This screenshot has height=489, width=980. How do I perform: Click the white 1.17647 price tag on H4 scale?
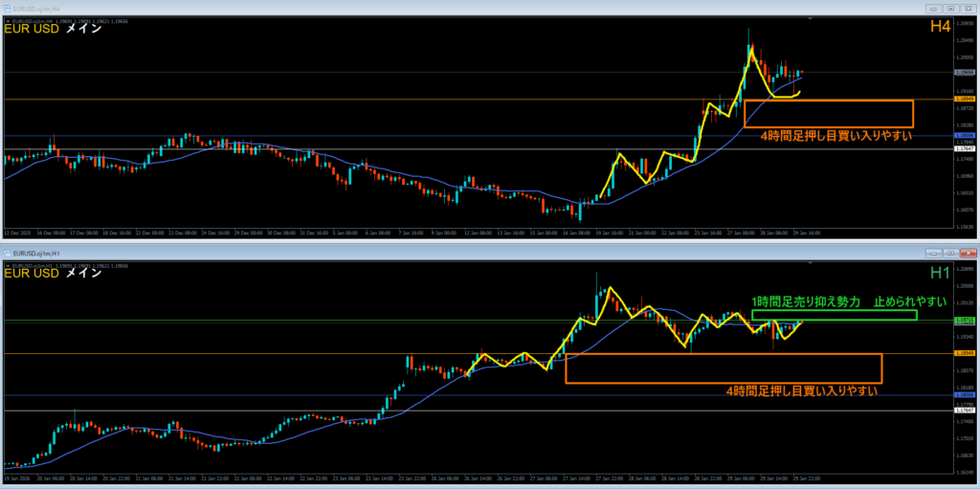[965, 149]
